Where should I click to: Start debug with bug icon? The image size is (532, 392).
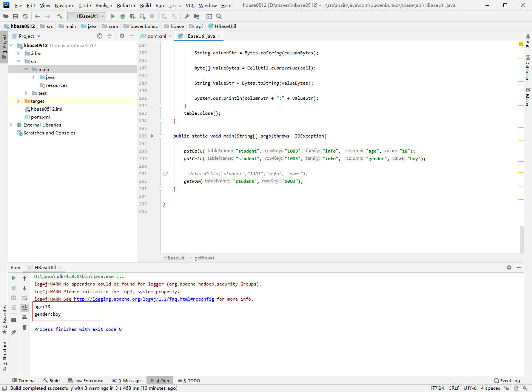(x=122, y=16)
